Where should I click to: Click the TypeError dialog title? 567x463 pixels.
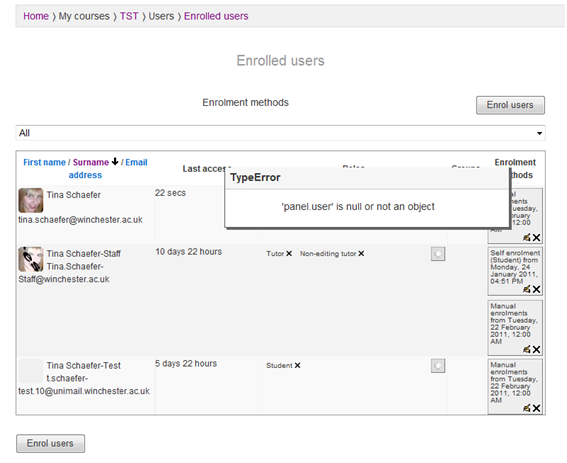pyautogui.click(x=255, y=178)
